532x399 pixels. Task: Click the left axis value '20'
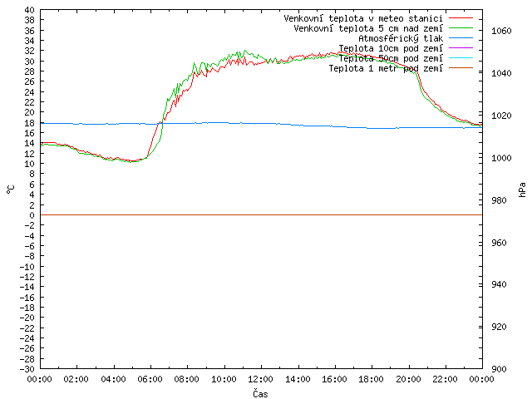coord(30,112)
